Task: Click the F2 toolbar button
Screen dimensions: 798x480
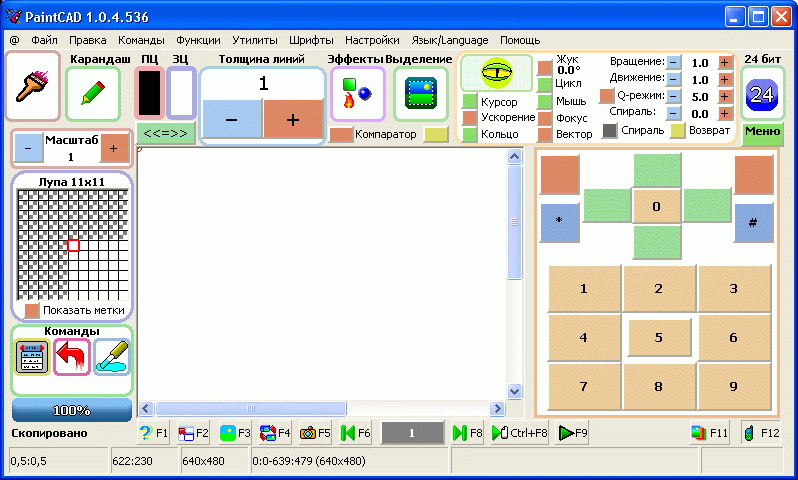Action: tap(193, 433)
